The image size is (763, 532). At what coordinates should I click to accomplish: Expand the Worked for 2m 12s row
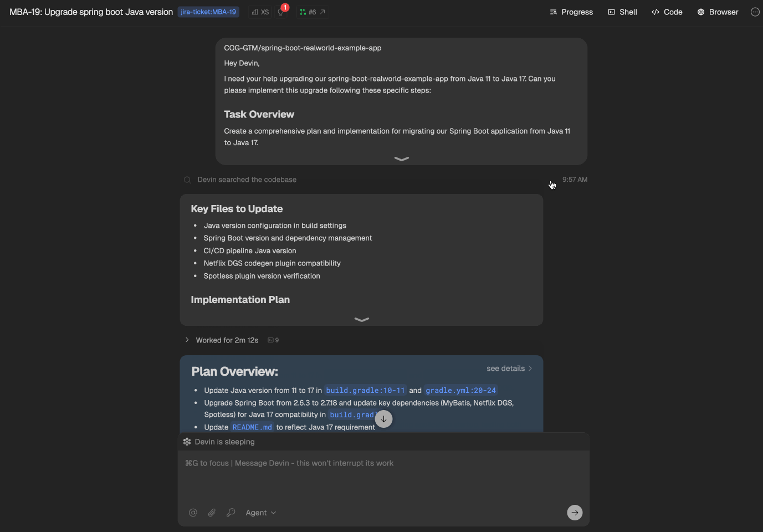227,340
